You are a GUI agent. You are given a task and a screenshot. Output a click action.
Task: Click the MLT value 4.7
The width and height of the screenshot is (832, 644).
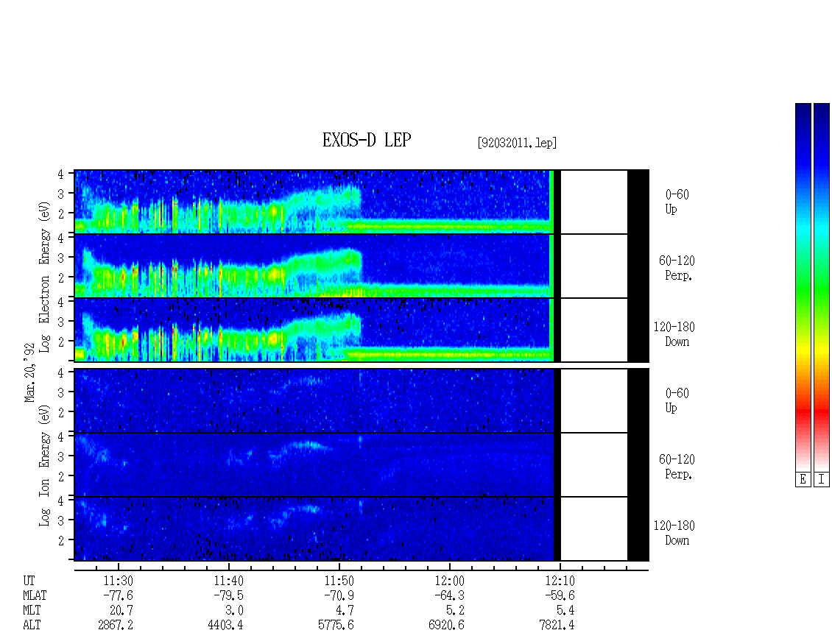[345, 611]
